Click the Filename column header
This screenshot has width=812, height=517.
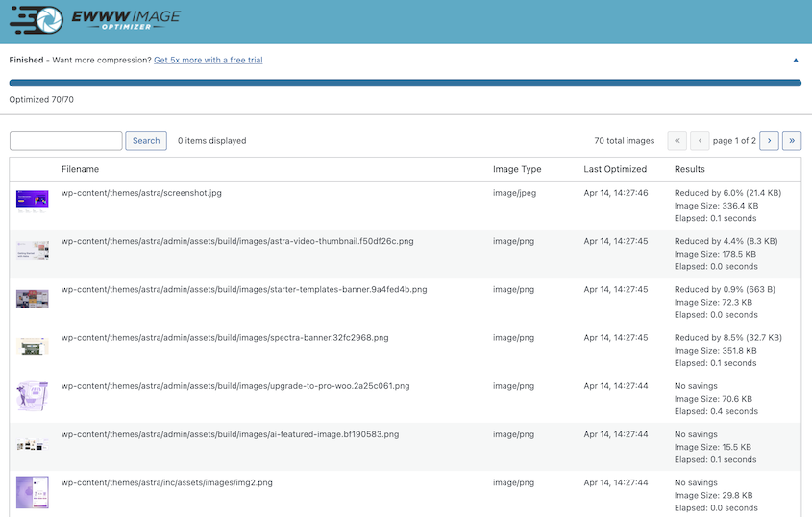tap(80, 169)
